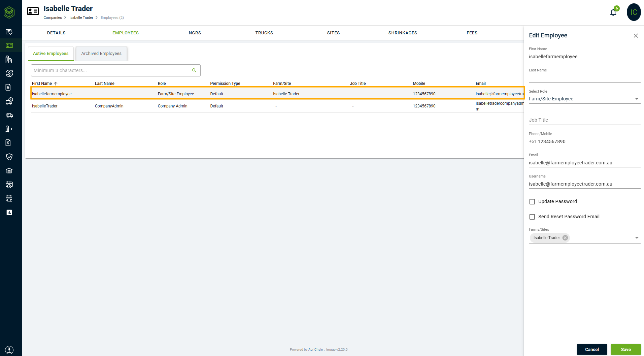Viewport: 644px width, 356px height.
Task: Open notifications bell icon
Action: [x=613, y=12]
